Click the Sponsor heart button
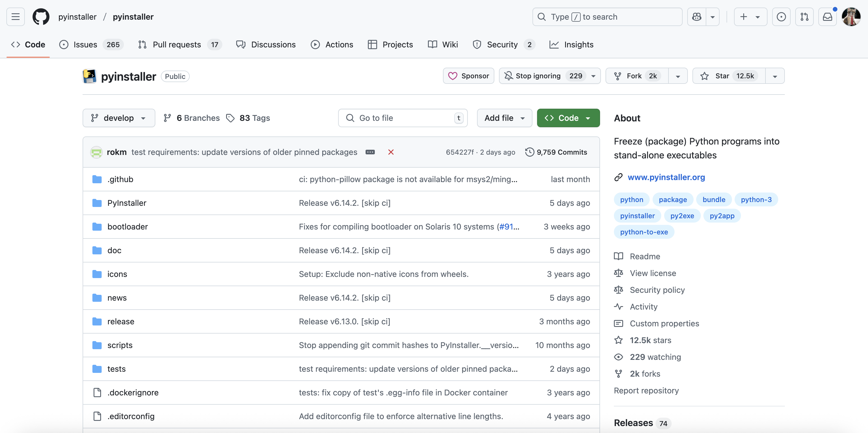 click(468, 76)
